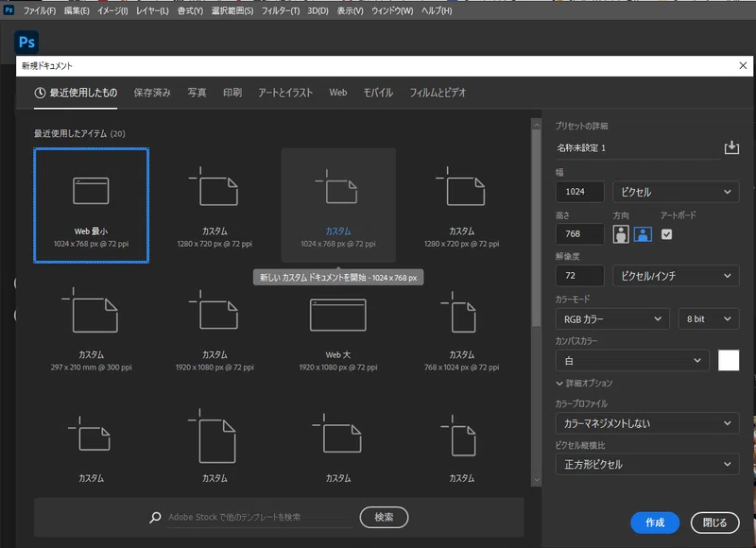Open the RGB カラー color mode dropdown
The width and height of the screenshot is (756, 548).
[612, 319]
